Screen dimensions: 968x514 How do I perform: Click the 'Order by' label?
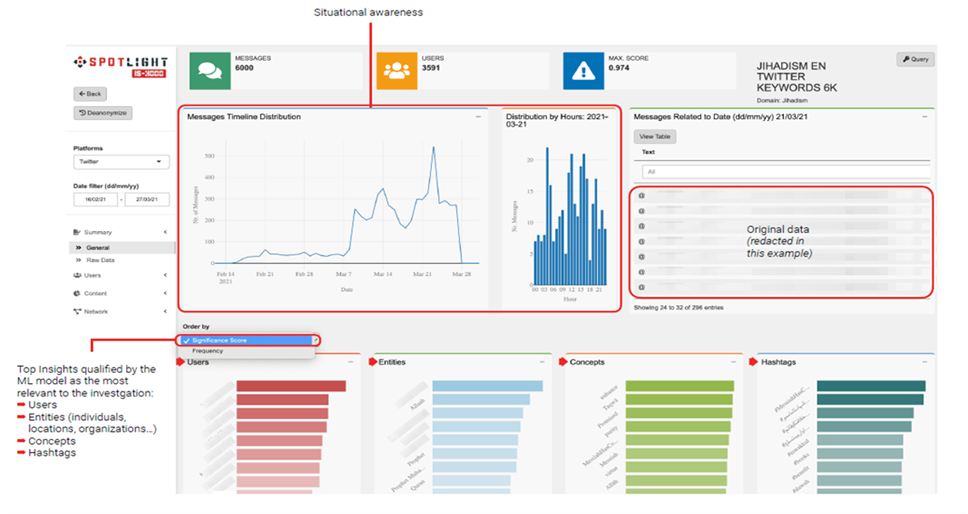196,326
